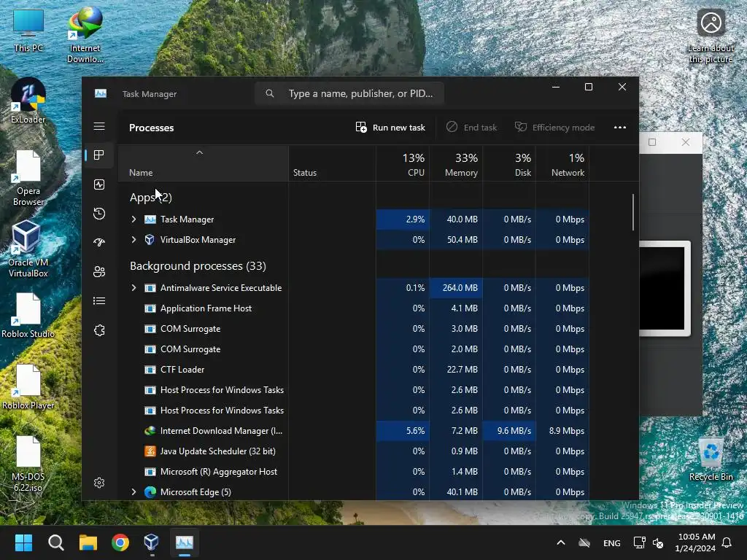Open the Performance sidebar icon

coord(99,184)
